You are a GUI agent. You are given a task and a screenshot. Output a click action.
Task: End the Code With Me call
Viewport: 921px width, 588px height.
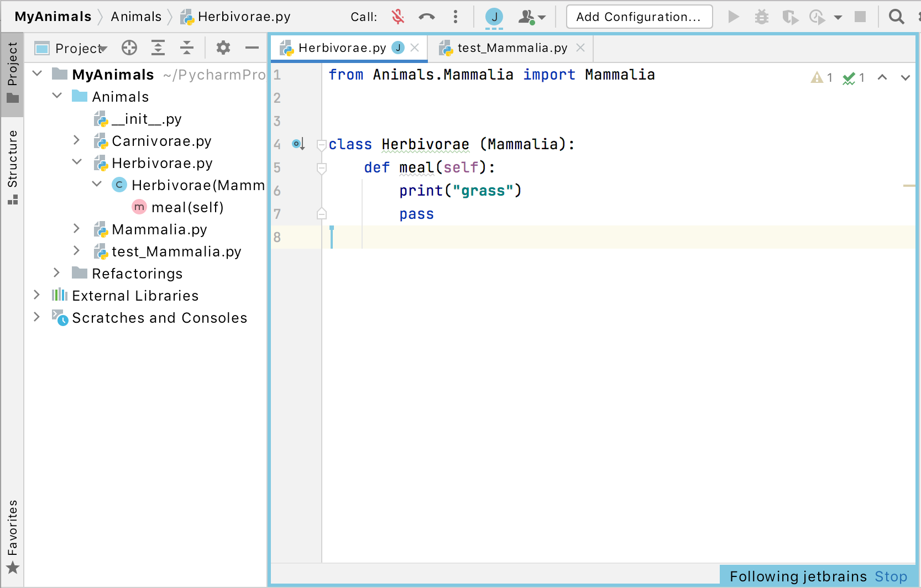pyautogui.click(x=426, y=17)
